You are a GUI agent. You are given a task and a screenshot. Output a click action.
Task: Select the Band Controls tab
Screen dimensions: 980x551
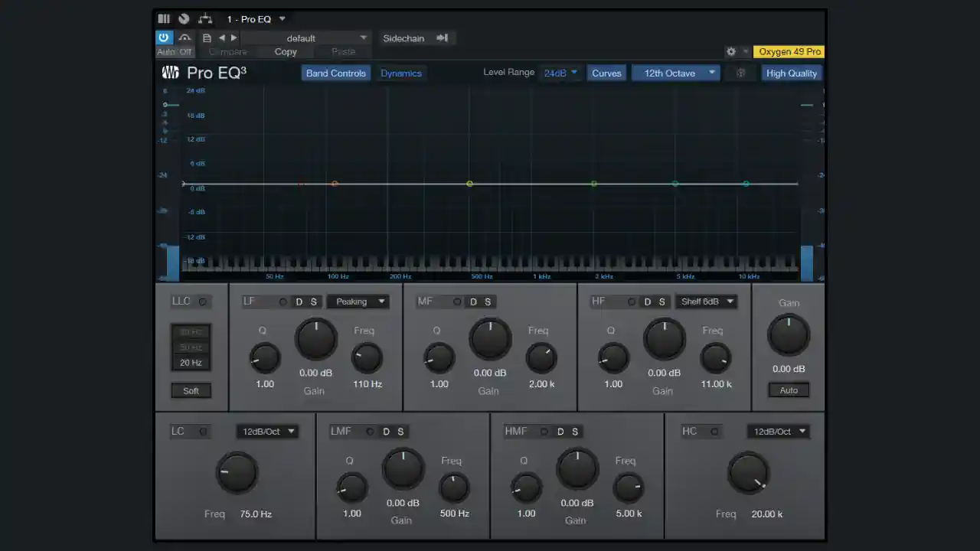[335, 73]
